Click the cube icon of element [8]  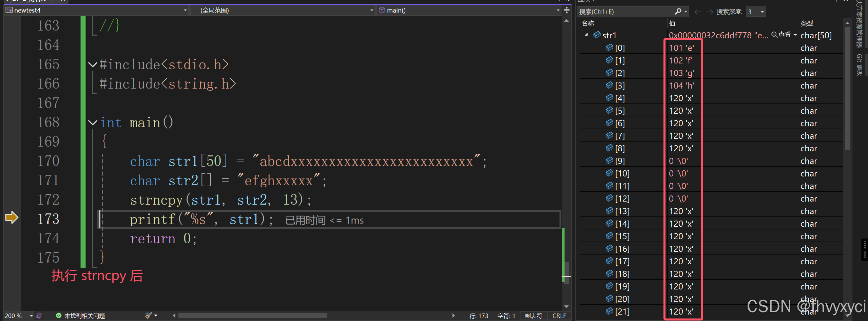(610, 148)
